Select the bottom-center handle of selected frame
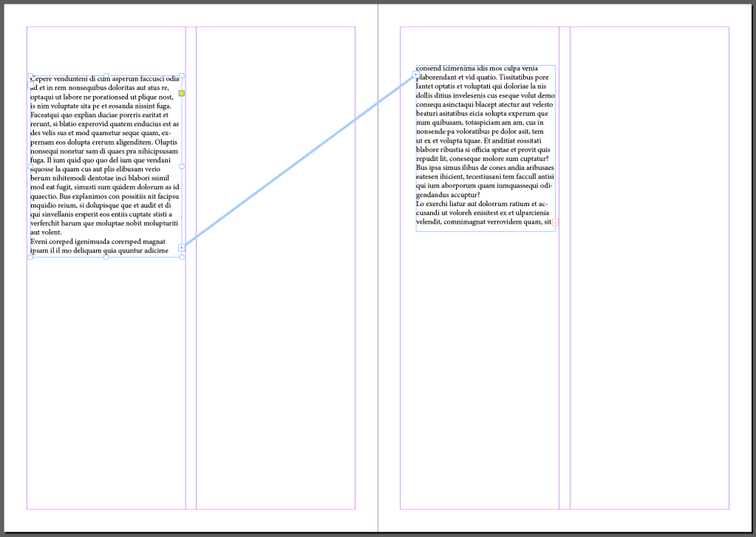 106,257
